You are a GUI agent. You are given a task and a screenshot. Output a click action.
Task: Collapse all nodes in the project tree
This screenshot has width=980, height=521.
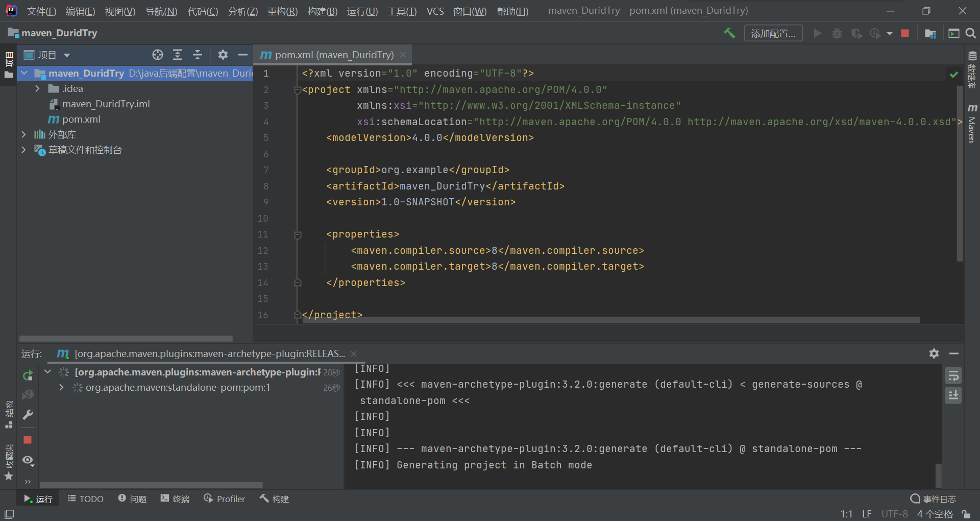tap(198, 55)
